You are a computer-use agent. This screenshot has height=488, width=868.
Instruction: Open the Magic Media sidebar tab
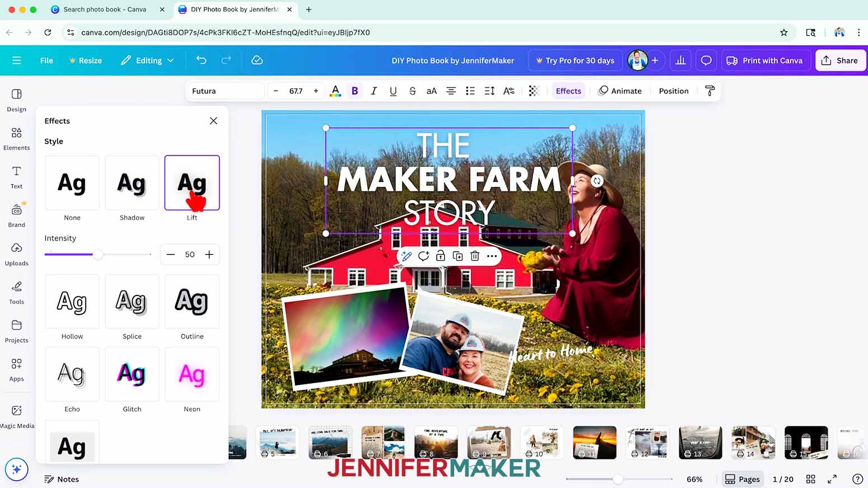pyautogui.click(x=17, y=417)
